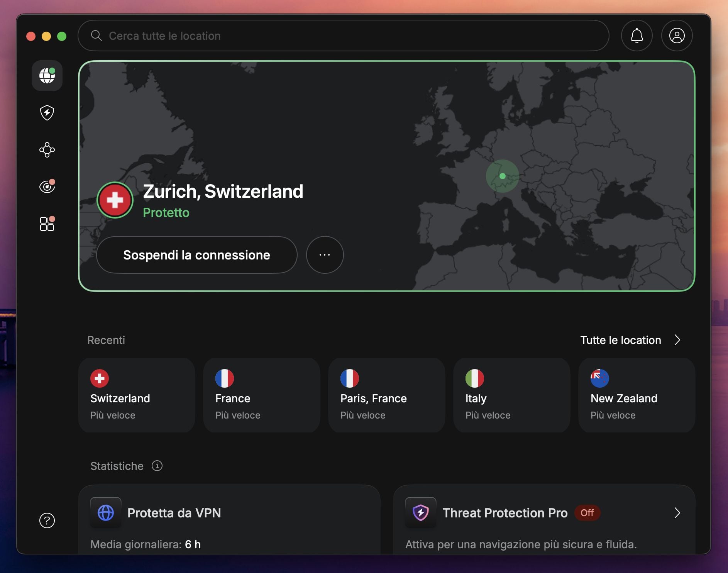Screen dimensions: 728x573
Task: Click the Protetta da VPN globe icon
Action: pos(106,513)
